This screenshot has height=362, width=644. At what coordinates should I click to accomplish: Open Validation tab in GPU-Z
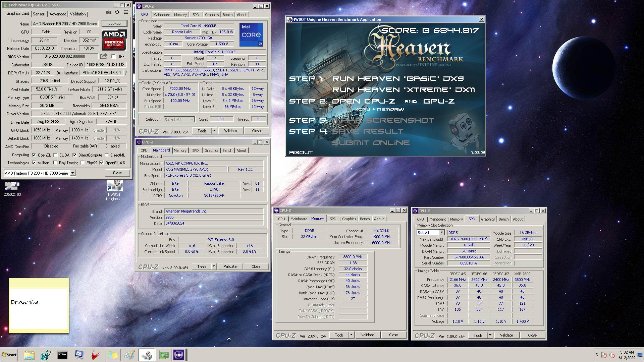[x=78, y=14]
